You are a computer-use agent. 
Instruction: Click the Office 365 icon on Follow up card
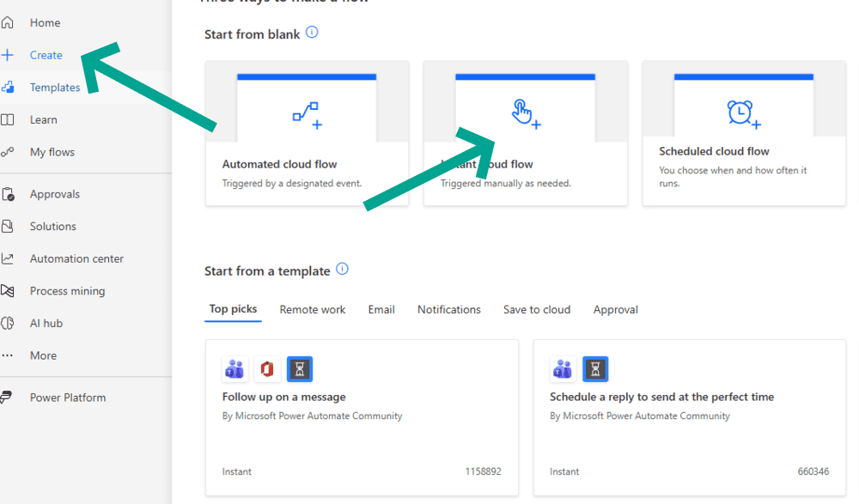267,369
